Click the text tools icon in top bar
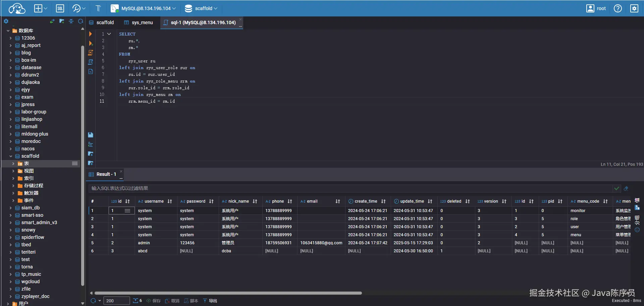The width and height of the screenshot is (644, 306). [x=98, y=8]
